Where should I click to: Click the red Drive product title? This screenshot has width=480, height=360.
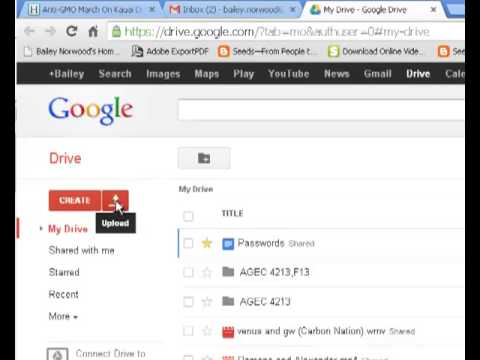click(x=65, y=158)
